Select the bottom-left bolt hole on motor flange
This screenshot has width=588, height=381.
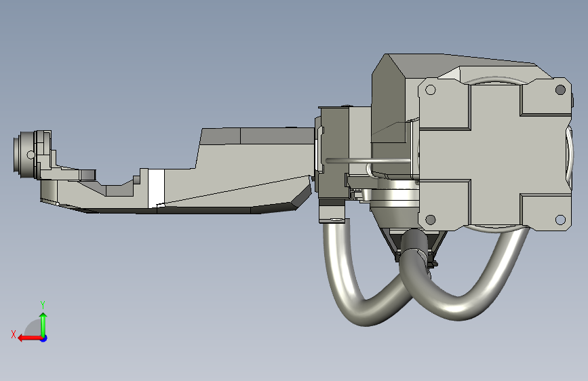(x=431, y=220)
